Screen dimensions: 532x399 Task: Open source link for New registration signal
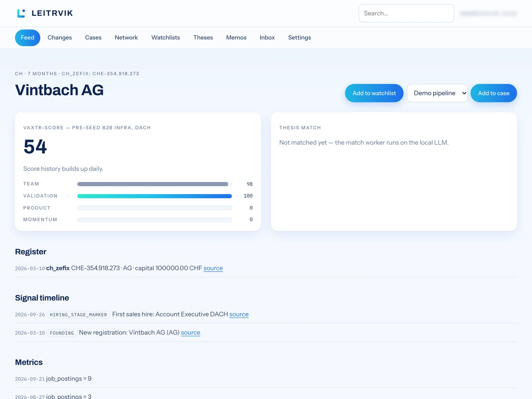[x=191, y=332]
